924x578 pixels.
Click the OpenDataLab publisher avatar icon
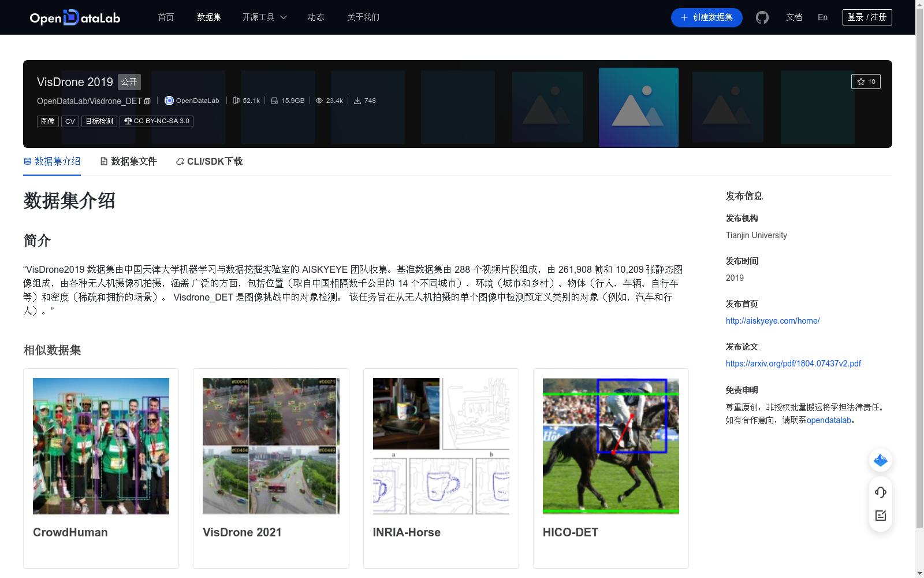click(169, 101)
